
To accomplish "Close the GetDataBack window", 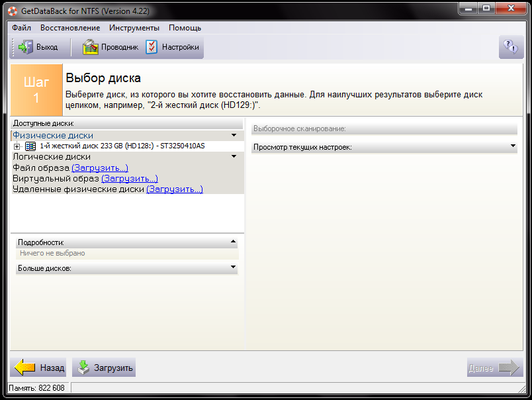I will [x=511, y=9].
